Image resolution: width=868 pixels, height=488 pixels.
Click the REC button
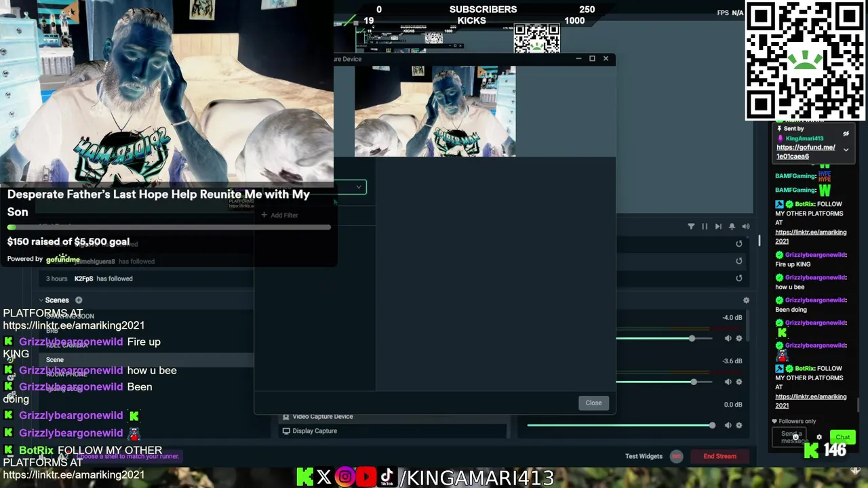[676, 456]
